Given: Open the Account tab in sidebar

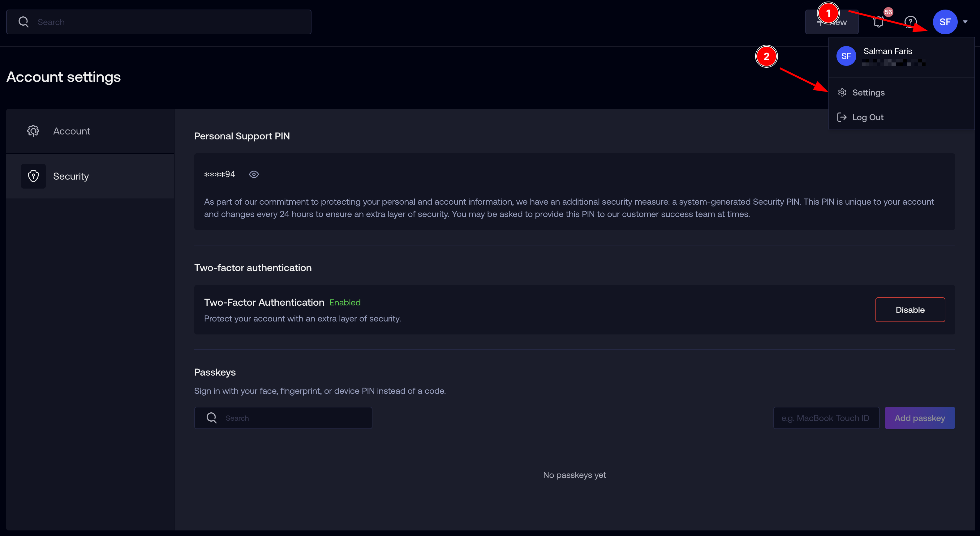Looking at the screenshot, I should point(90,131).
